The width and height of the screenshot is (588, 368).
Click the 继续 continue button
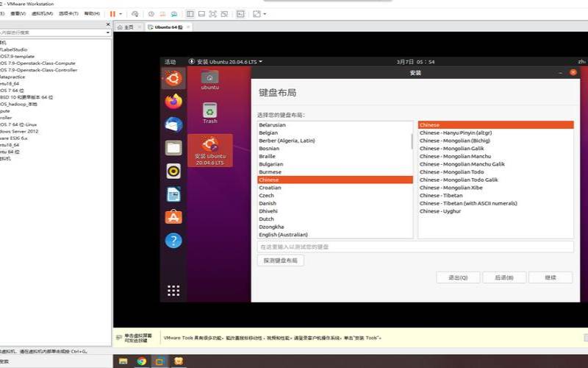pyautogui.click(x=550, y=277)
